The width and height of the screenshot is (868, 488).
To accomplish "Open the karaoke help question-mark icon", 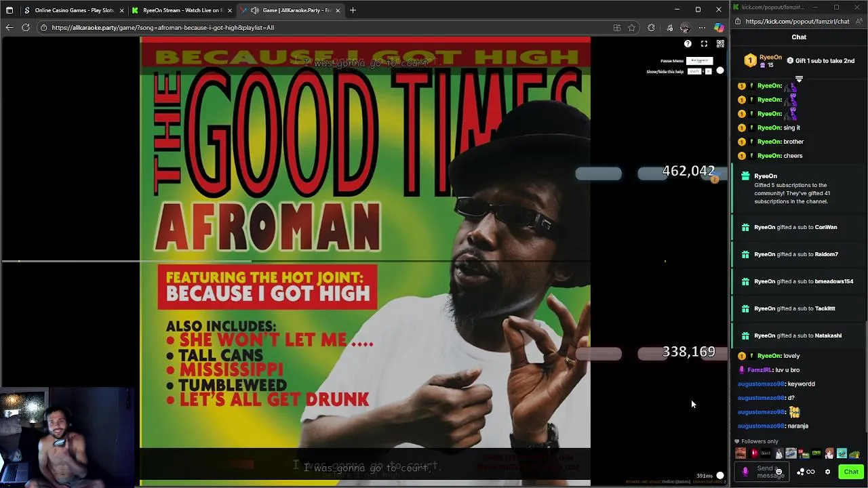I will [688, 44].
